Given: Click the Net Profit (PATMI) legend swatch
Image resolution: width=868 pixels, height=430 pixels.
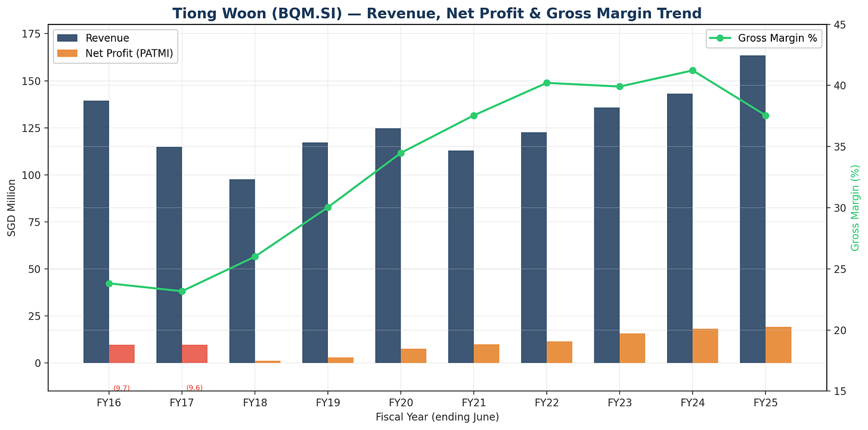Looking at the screenshot, I should click(x=69, y=54).
